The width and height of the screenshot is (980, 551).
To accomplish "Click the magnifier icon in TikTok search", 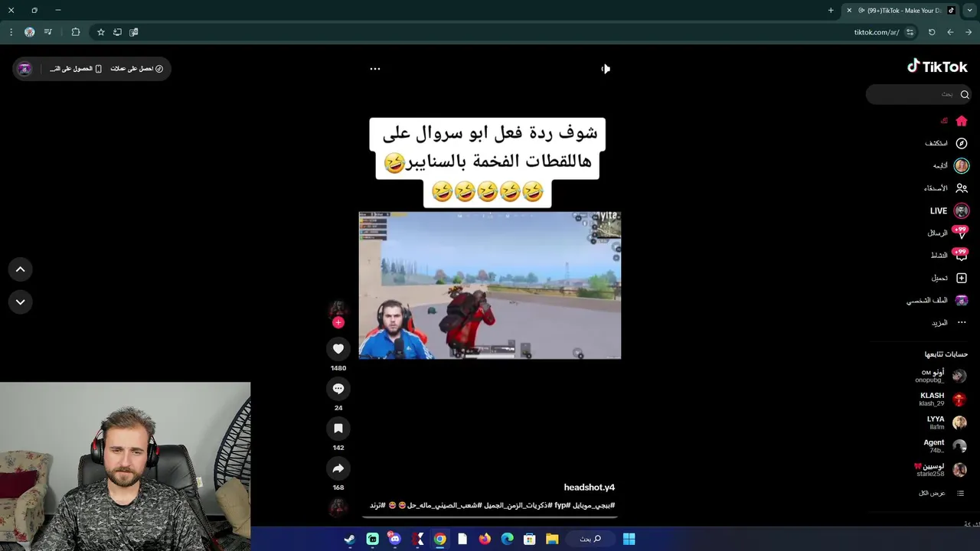I will coord(965,94).
